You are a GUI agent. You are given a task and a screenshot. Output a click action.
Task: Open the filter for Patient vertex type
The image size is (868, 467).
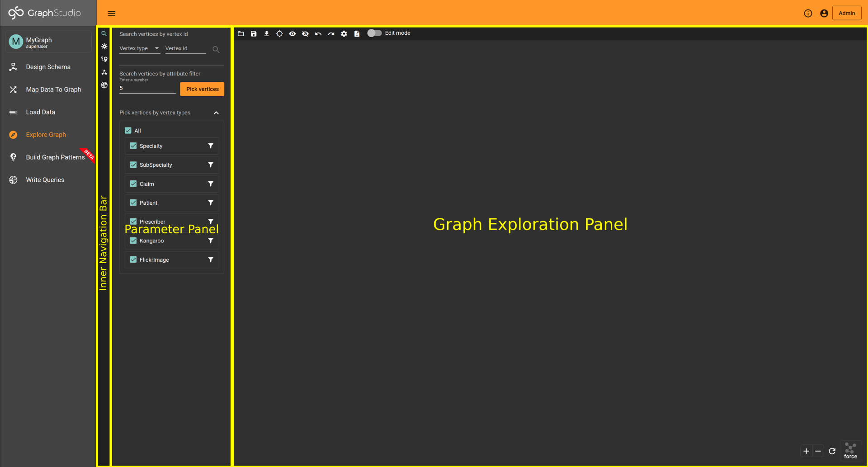click(x=210, y=203)
